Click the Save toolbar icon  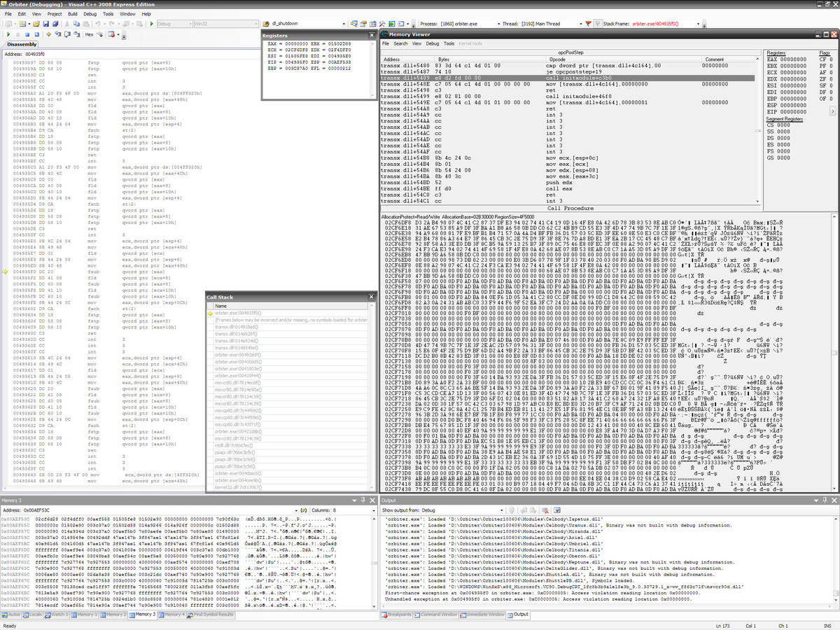click(x=46, y=24)
